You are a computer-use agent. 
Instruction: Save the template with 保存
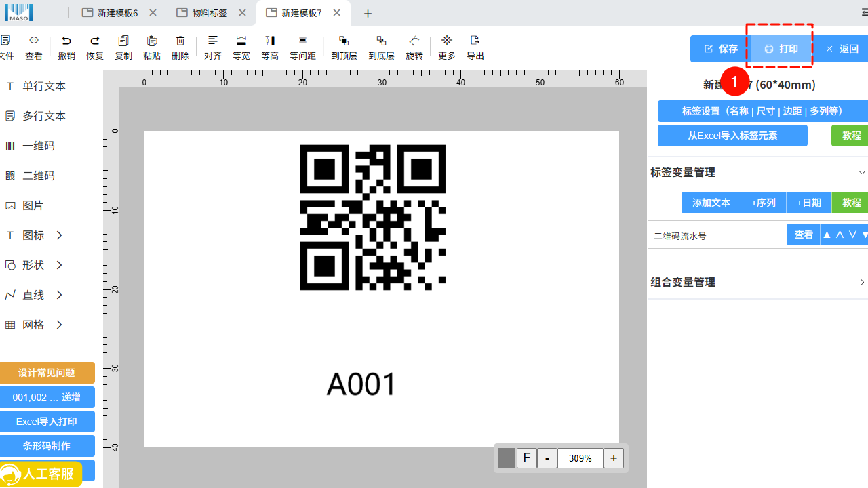click(720, 49)
